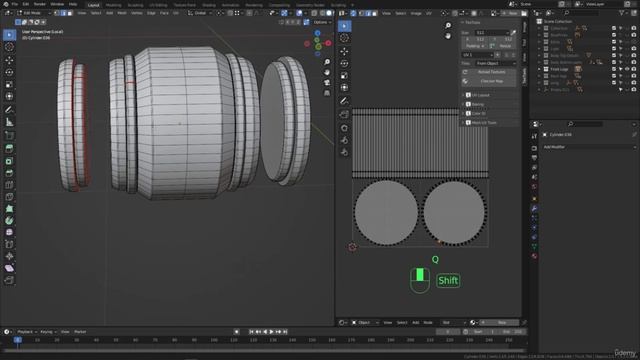Select the UV editor Rotate tool
Viewport: 640px width, 360px height.
coord(344,63)
